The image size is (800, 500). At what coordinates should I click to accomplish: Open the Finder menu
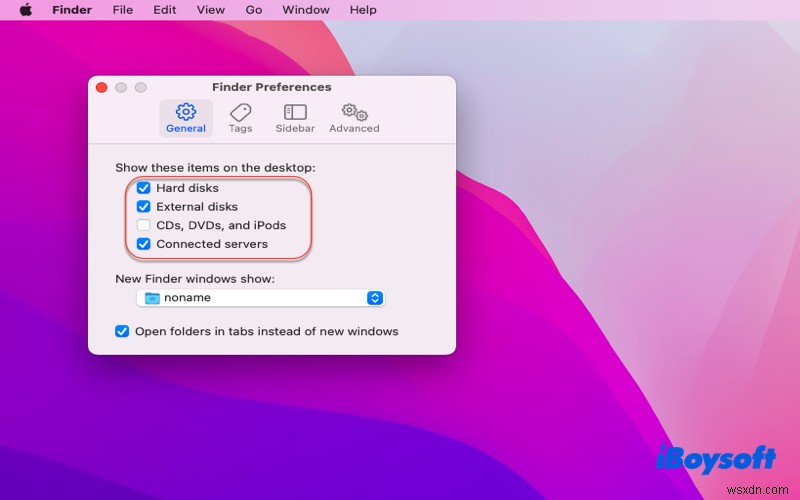(72, 10)
